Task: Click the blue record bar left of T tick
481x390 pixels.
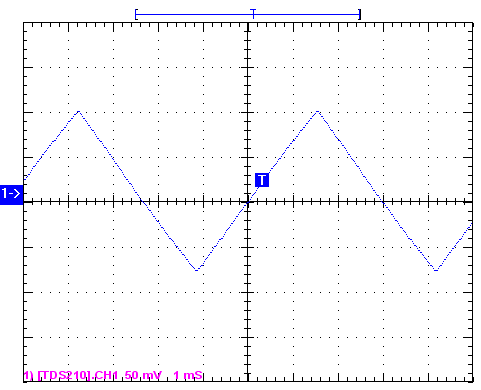Action: point(194,15)
